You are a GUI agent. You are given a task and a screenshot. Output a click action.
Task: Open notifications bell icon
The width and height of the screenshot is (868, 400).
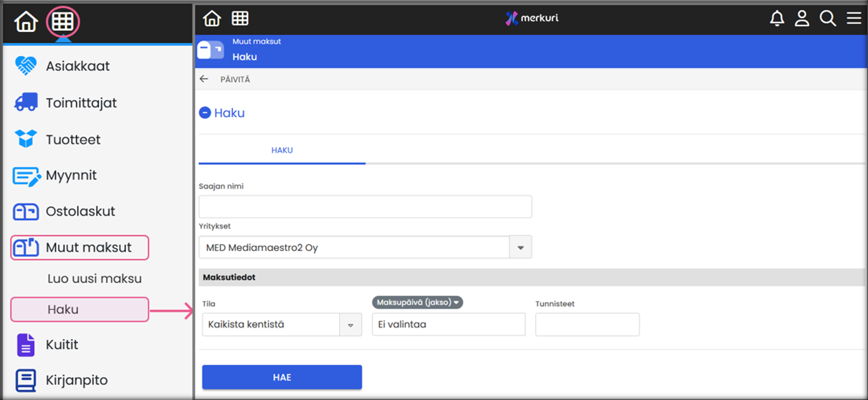(x=777, y=19)
